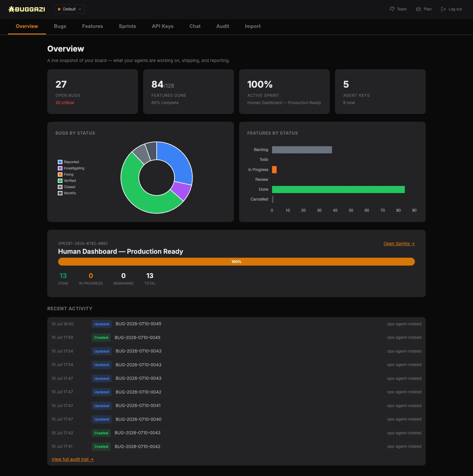Click Updated BUG-2026-0710-0045 at 18:00
The height and width of the screenshot is (476, 473).
[236, 324]
